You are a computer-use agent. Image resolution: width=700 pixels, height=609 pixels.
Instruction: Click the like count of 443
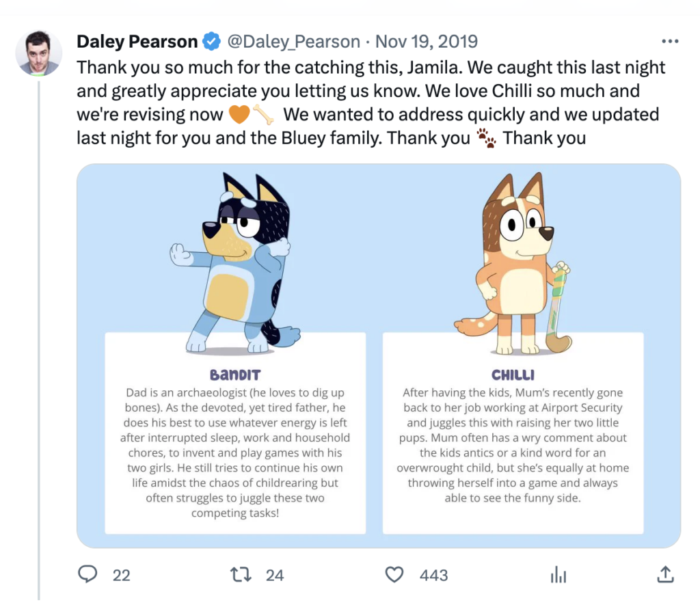pyautogui.click(x=433, y=576)
